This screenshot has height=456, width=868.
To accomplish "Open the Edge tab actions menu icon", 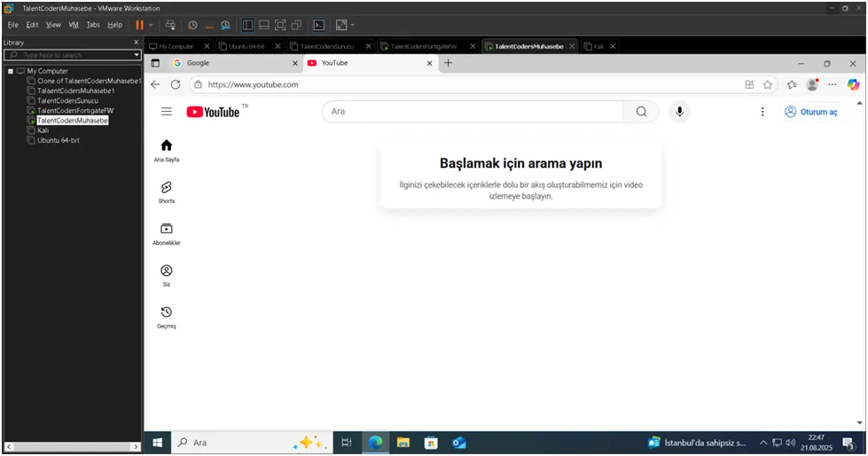I will 155,63.
